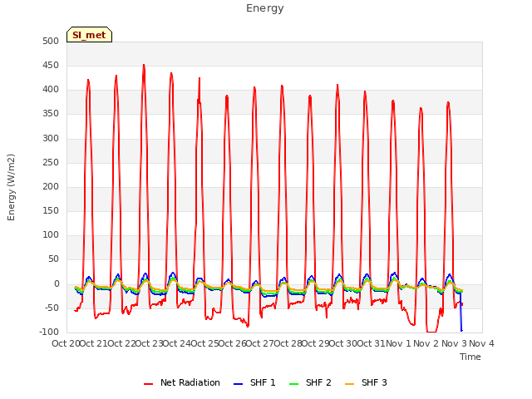This screenshot has height=399, width=532.
Task: Click the 150 y-axis tick label
Action: tap(51, 210)
